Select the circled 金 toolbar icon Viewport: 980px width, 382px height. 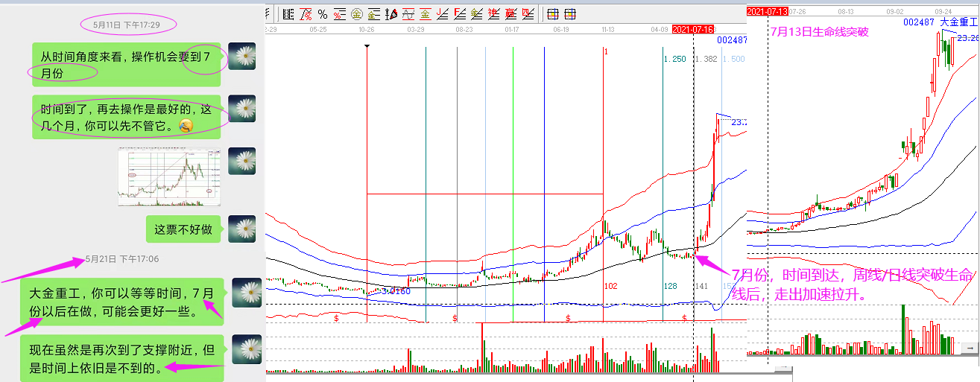coord(356,13)
